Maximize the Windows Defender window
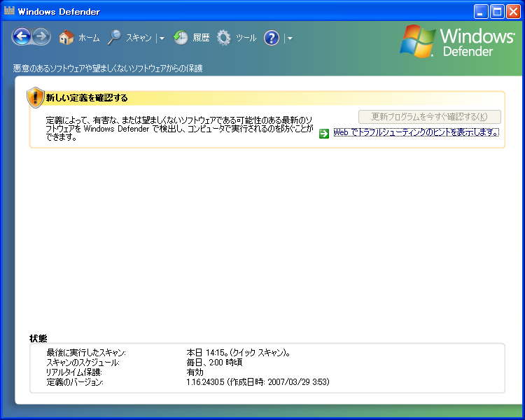The image size is (525, 420). click(497, 12)
